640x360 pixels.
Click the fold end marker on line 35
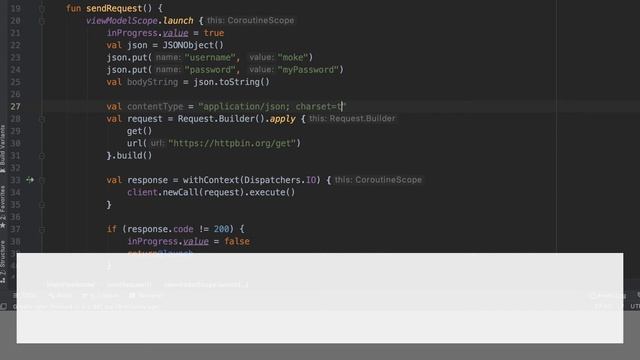coord(42,204)
